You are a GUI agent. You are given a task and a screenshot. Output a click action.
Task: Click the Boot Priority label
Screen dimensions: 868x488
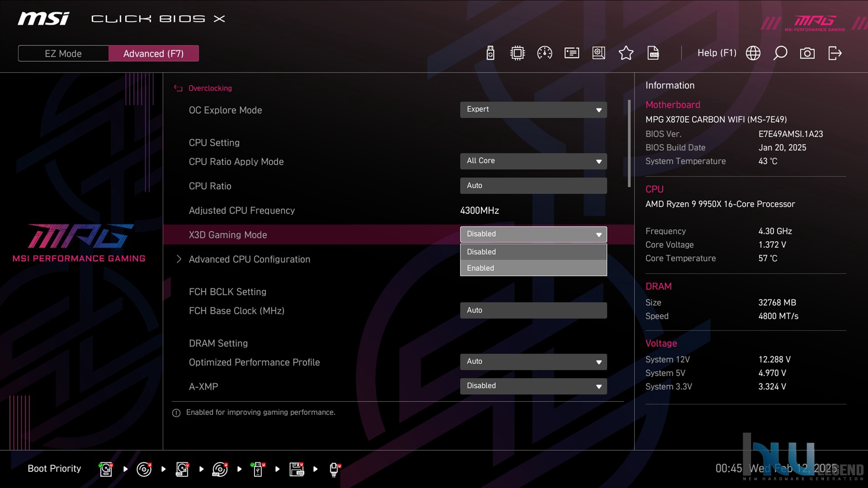click(x=54, y=468)
